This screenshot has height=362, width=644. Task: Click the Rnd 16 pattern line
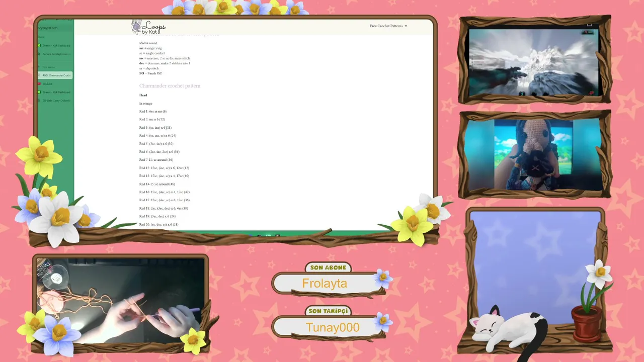[x=165, y=192]
